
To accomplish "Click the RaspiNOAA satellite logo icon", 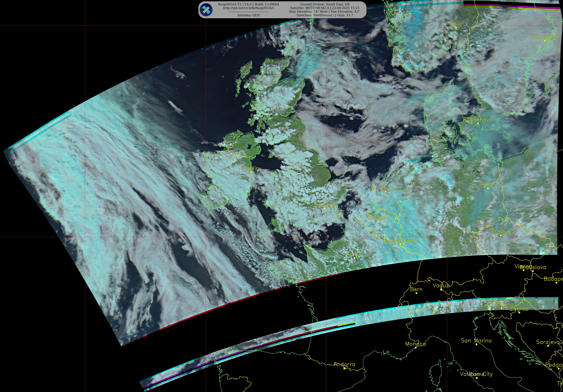I will (x=206, y=10).
